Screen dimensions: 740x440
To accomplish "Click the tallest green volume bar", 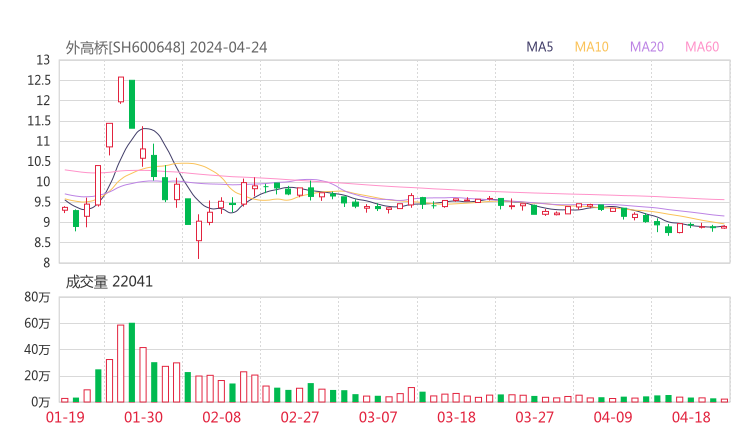I will (132, 362).
